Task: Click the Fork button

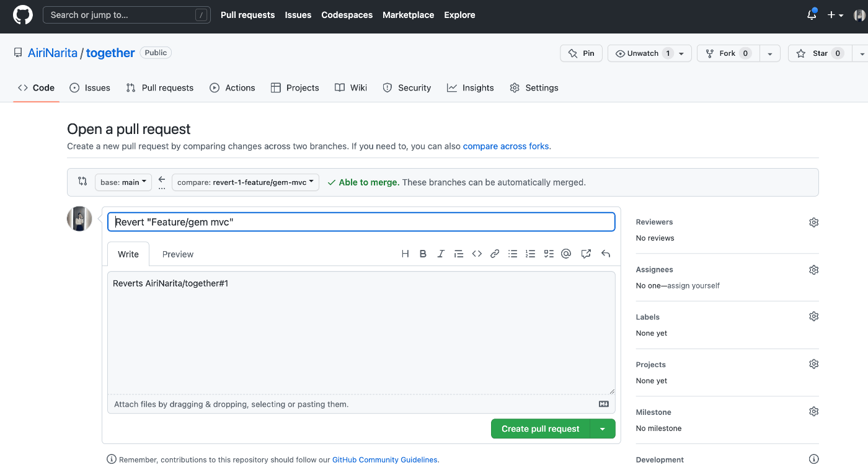Action: (x=728, y=53)
